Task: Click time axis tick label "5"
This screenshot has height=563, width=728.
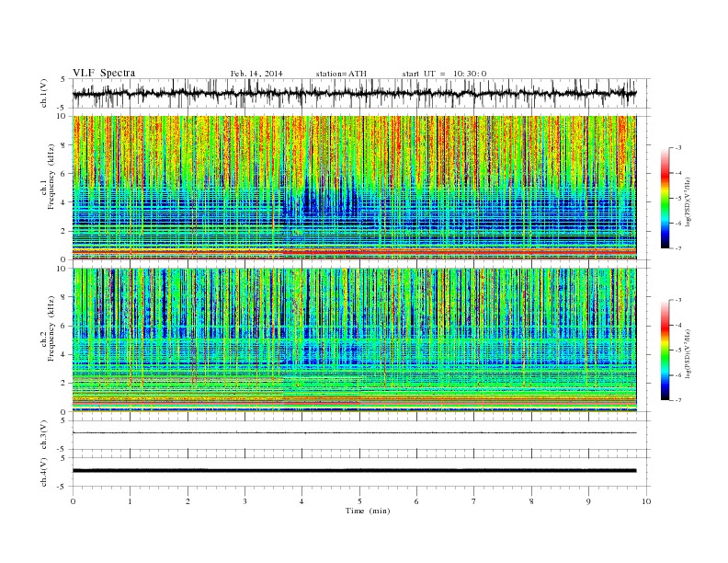Action: click(x=359, y=501)
